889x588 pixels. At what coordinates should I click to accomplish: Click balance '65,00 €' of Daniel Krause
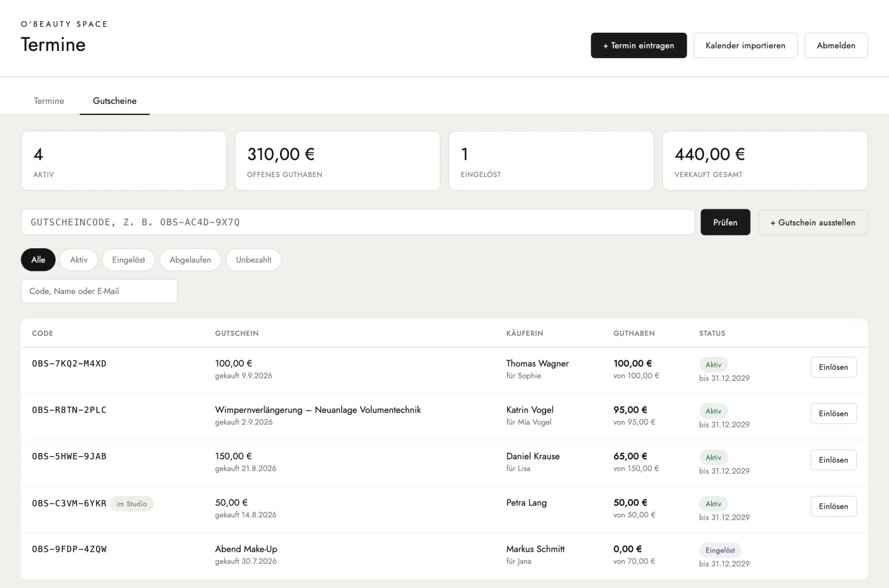(x=630, y=456)
